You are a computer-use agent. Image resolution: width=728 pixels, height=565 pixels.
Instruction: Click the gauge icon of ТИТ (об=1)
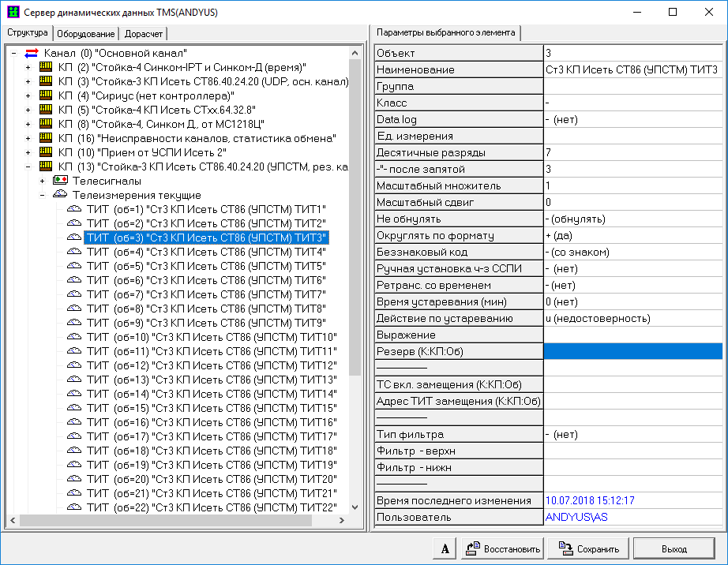(74, 209)
